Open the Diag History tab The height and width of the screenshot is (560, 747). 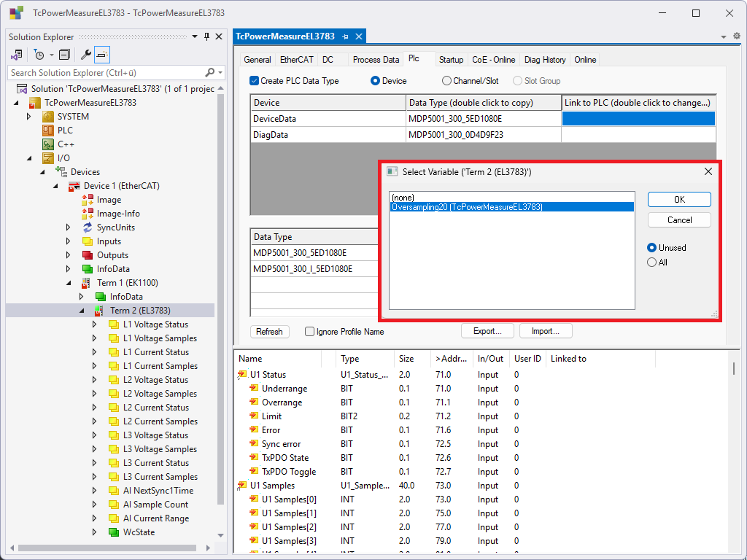point(545,60)
